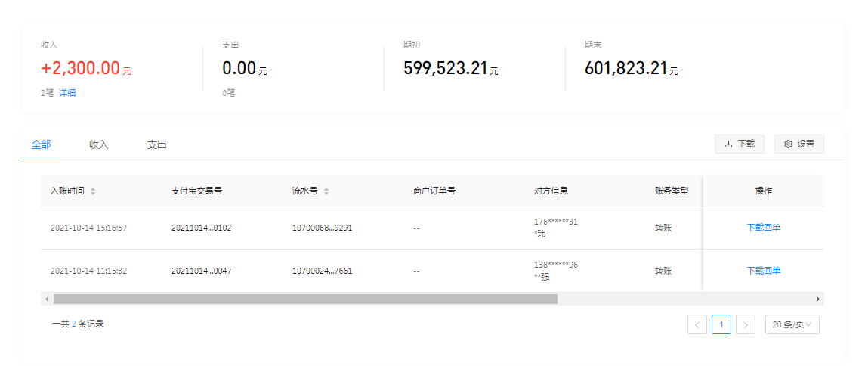This screenshot has width=868, height=366.
Task: Select page 1 in pagination
Action: 721,324
